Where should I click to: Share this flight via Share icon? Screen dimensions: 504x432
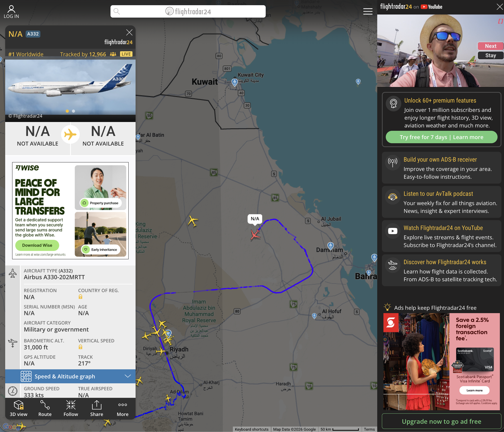point(97,408)
